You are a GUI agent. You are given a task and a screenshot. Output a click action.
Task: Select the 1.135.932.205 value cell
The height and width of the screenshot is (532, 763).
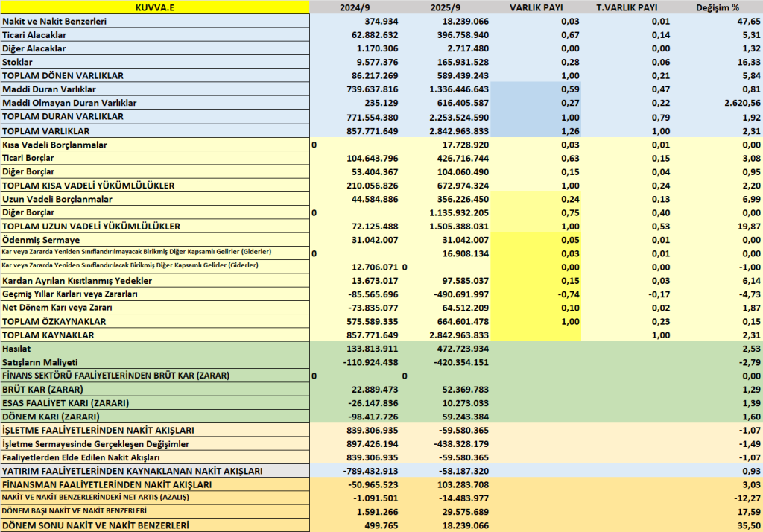[x=459, y=213]
